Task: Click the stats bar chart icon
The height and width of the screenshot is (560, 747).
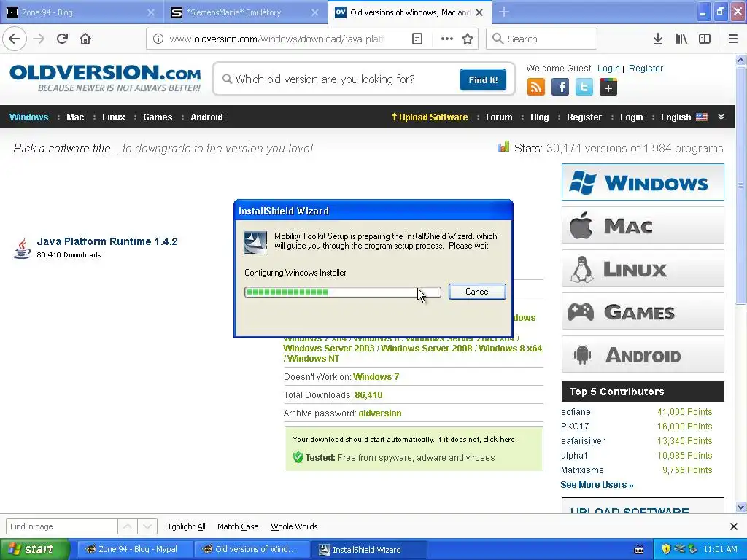Action: [x=503, y=147]
